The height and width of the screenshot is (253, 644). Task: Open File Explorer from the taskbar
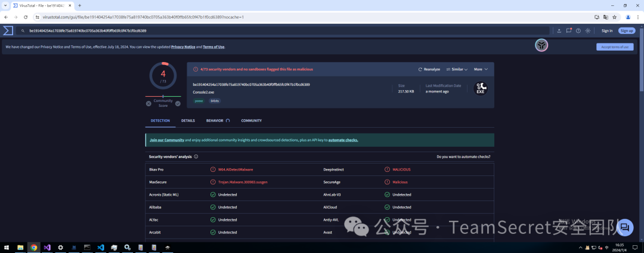(x=20, y=247)
